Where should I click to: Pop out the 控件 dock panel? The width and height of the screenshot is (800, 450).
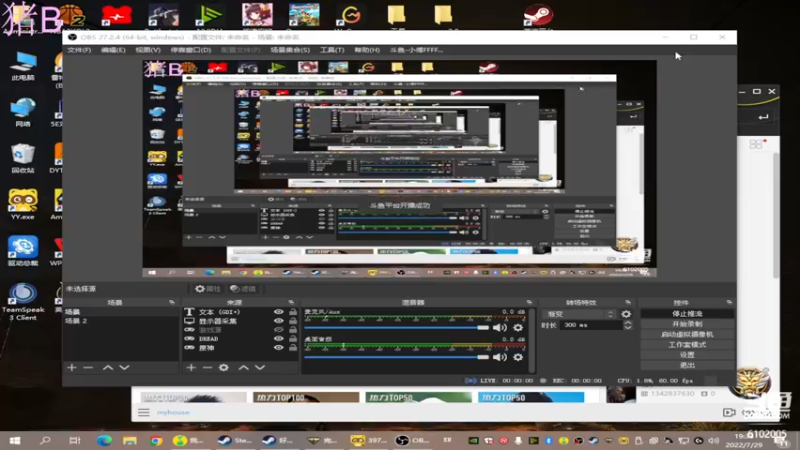[x=729, y=303]
